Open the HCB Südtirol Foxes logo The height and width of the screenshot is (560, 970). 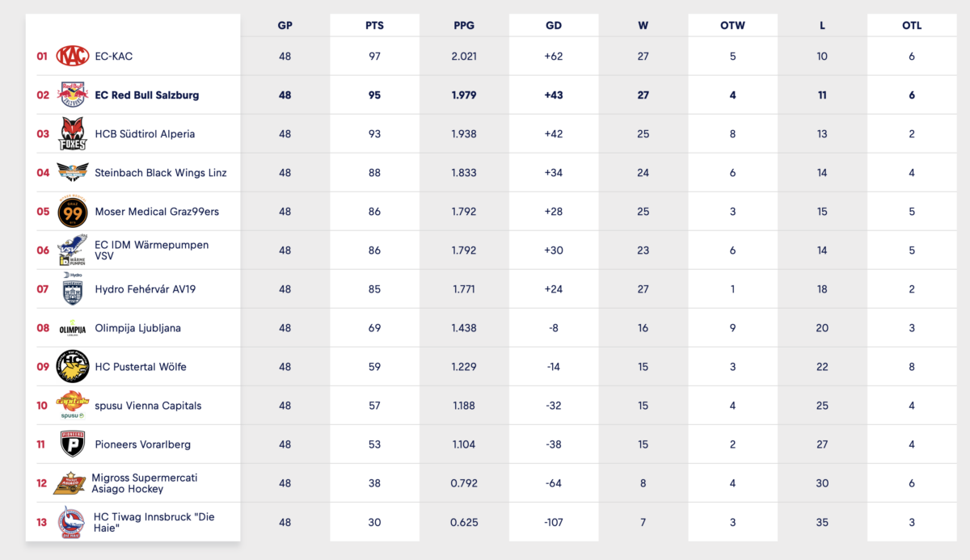click(x=72, y=133)
